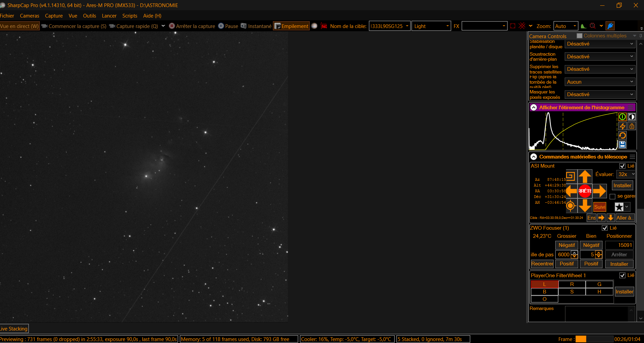Reset the histogram stretch with circular arrow
The height and width of the screenshot is (343, 644).
622,136
